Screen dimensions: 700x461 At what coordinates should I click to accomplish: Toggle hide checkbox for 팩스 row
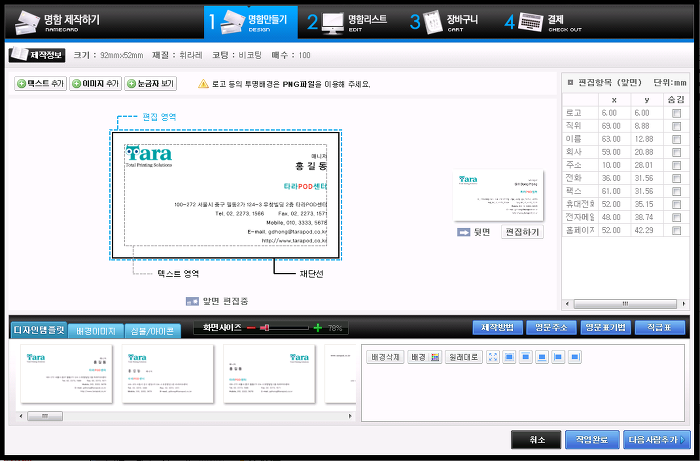[x=676, y=191]
